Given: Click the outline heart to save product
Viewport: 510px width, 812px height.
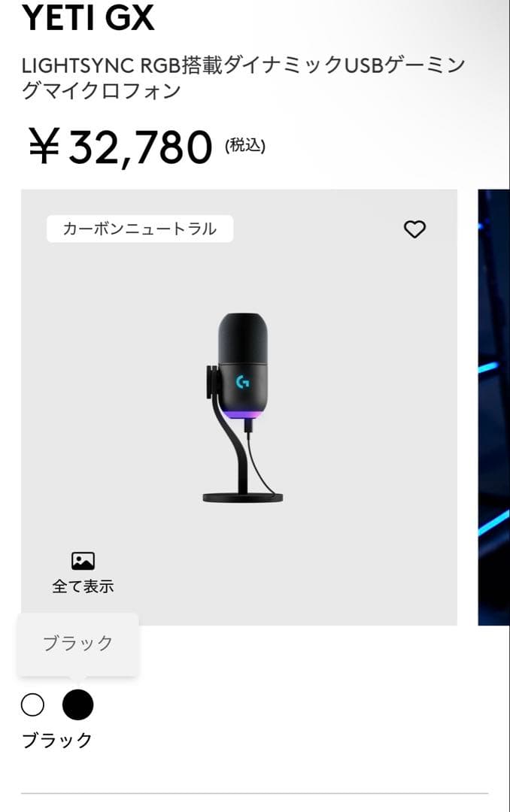Looking at the screenshot, I should [x=414, y=229].
